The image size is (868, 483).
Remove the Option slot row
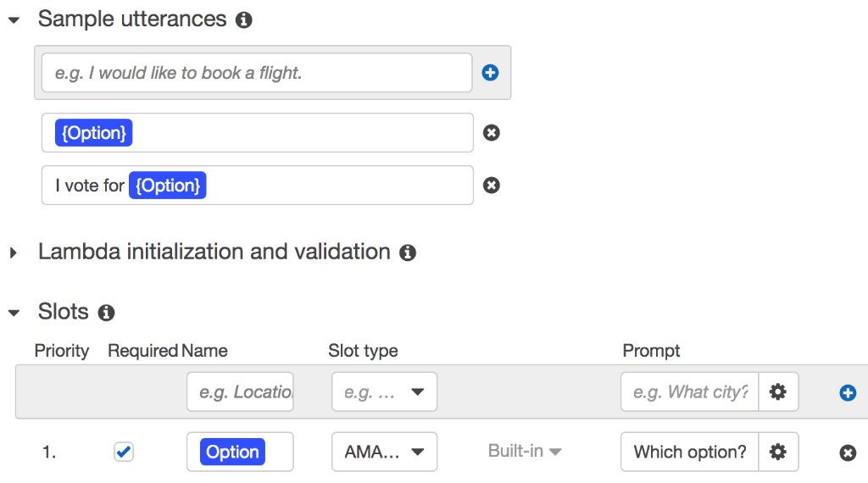tap(847, 452)
